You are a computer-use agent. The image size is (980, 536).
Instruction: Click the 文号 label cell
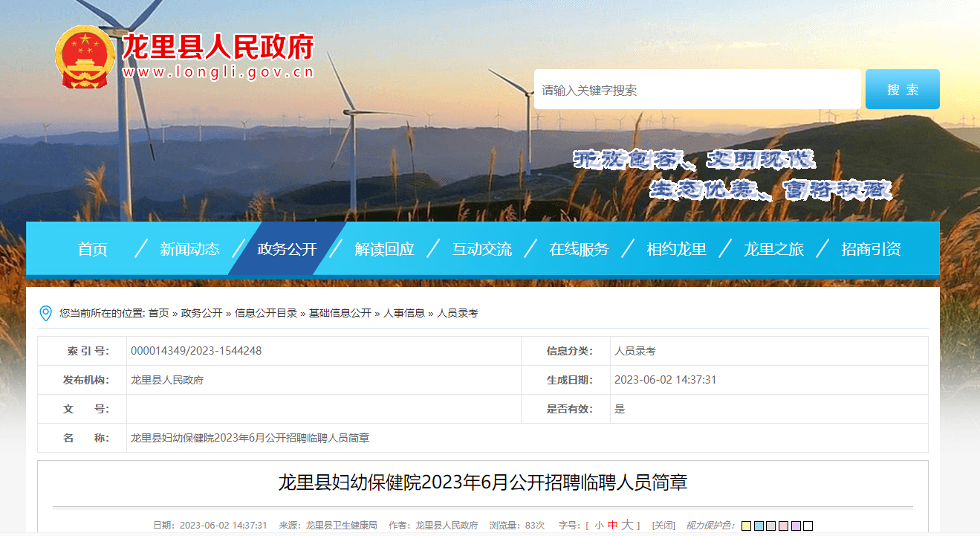(82, 409)
